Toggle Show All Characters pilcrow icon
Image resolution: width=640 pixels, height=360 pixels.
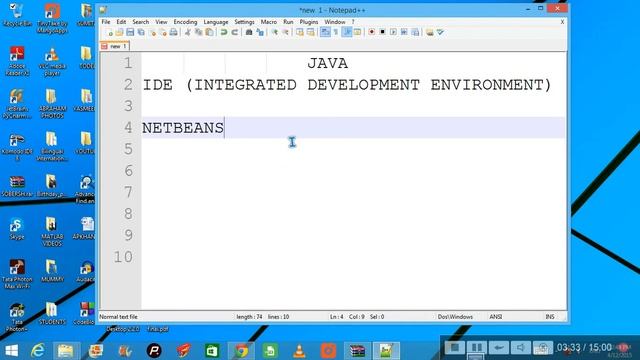pyautogui.click(x=336, y=32)
